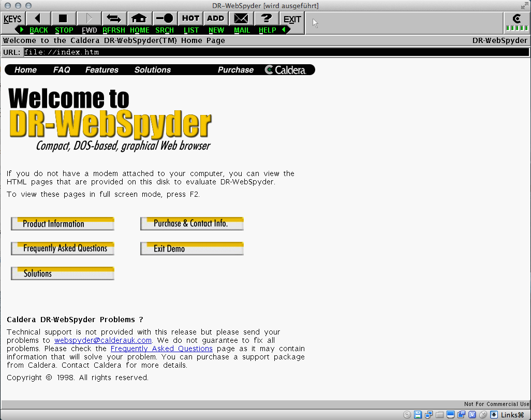Viewport: 531px width, 420px height.
Task: Click the EXIT toolbar button
Action: [292, 19]
